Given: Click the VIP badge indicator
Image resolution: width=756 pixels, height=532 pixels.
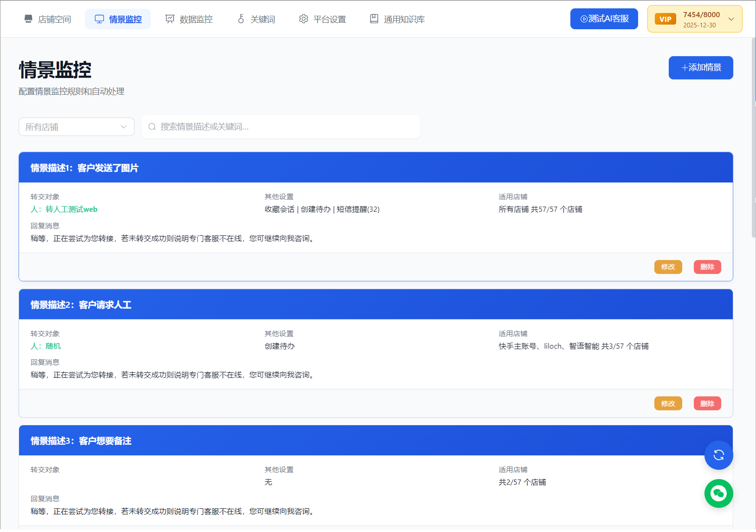Looking at the screenshot, I should click(x=666, y=19).
